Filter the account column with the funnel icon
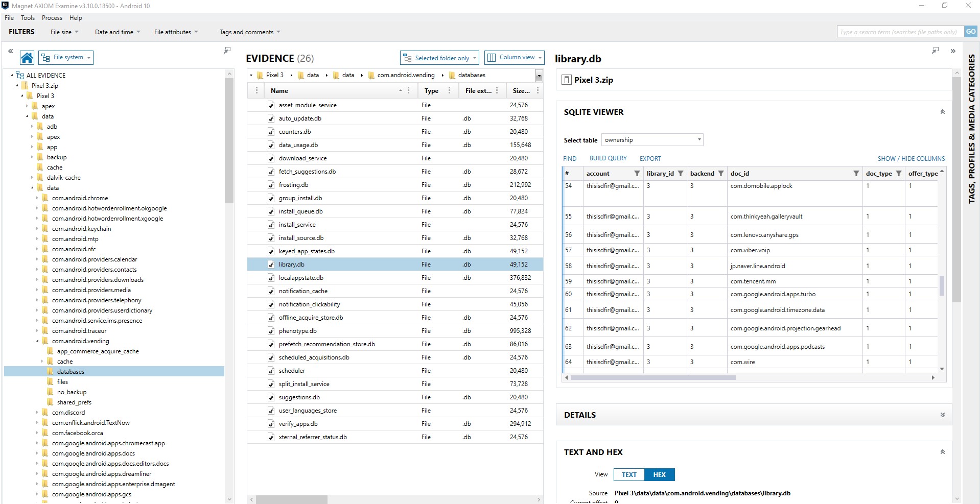Viewport: 980px width, 504px height. coord(637,174)
